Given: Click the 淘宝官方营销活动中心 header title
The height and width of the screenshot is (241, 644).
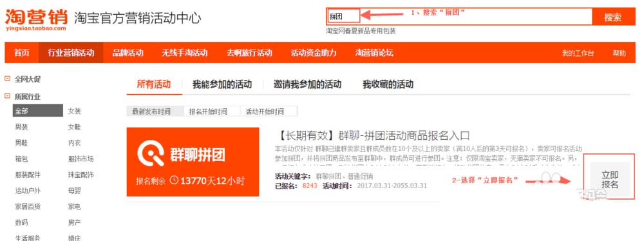Looking at the screenshot, I should click(138, 18).
